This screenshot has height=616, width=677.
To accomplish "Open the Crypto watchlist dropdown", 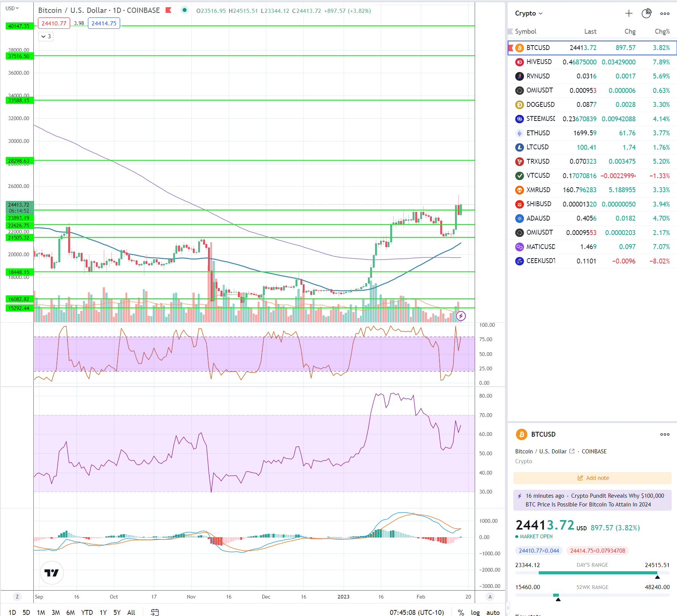I will click(x=529, y=13).
